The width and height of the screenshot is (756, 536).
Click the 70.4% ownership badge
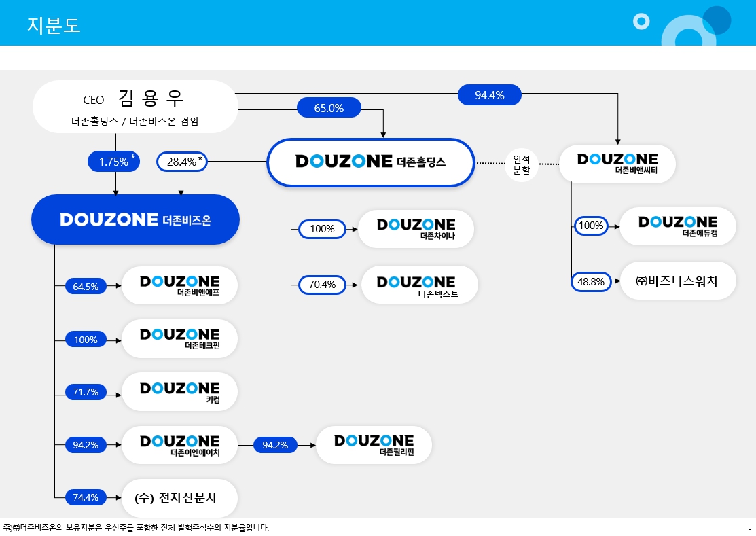[322, 285]
